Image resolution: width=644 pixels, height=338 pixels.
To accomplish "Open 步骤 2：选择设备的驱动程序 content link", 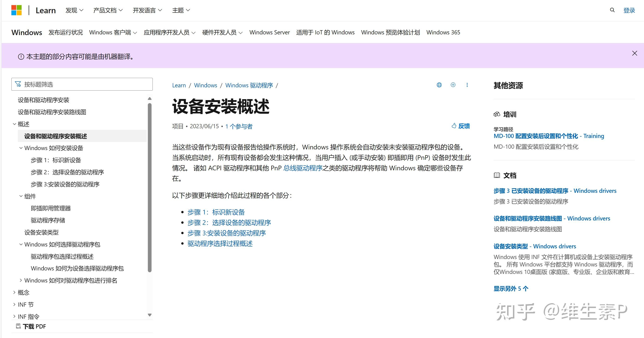I will coord(229,223).
